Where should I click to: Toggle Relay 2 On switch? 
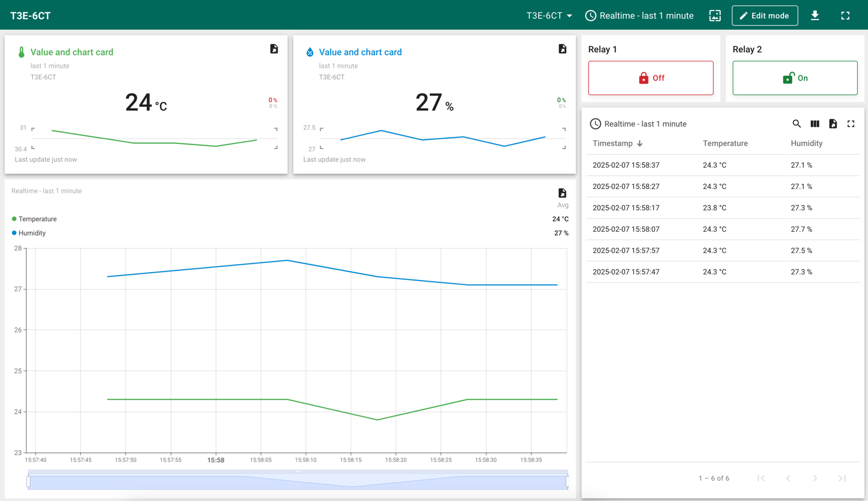coord(794,78)
